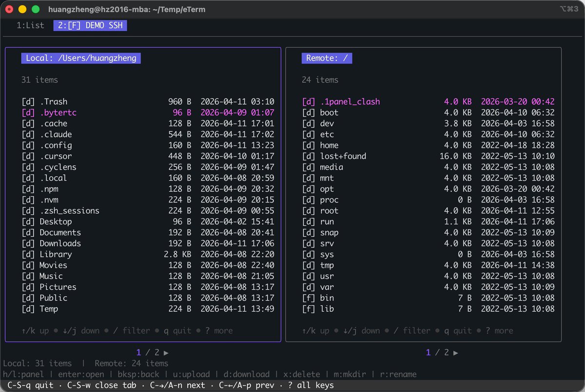
Task: Click the Remote: / path header
Action: click(x=327, y=58)
